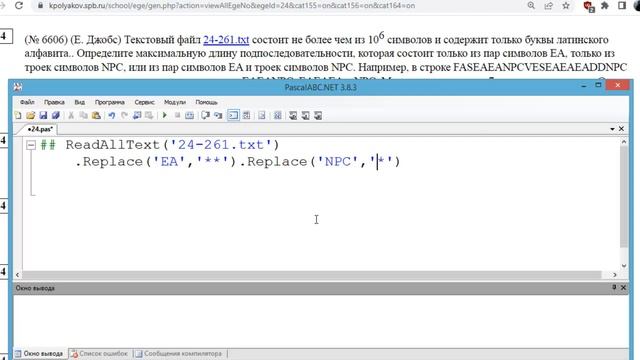This screenshot has width=640, height=360.
Task: Open the Сервис menu
Action: point(144,102)
